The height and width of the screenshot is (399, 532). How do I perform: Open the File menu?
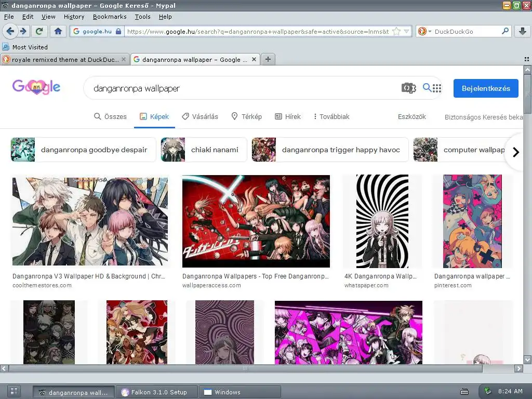point(9,17)
